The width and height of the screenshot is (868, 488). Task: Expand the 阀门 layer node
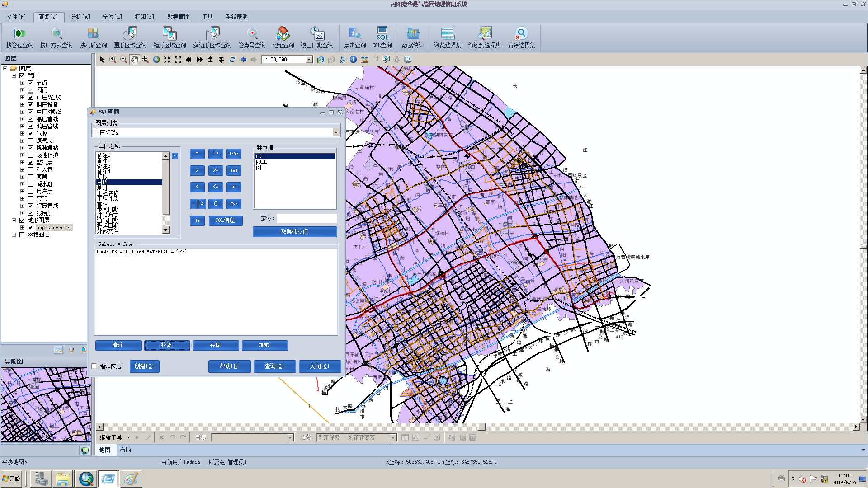pyautogui.click(x=22, y=90)
